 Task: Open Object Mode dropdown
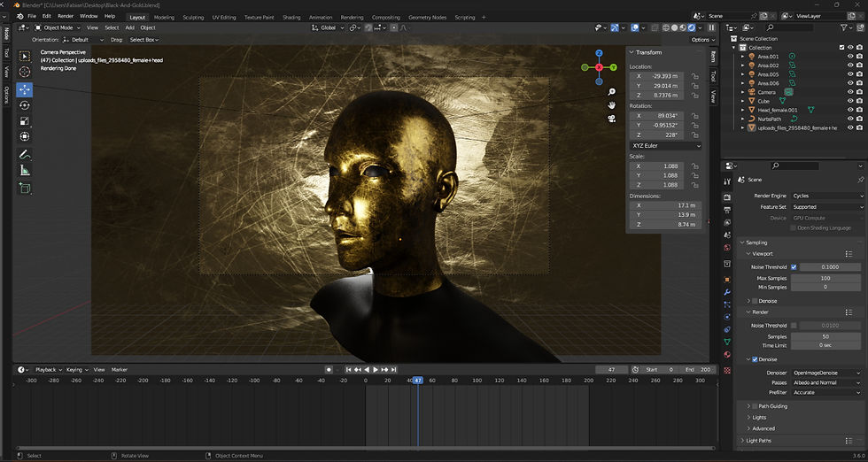58,27
